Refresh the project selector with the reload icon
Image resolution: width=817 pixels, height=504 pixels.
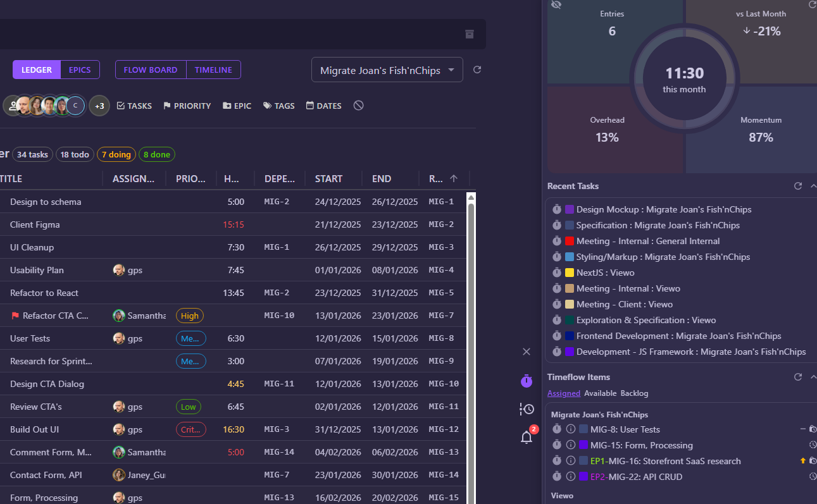[x=478, y=70]
